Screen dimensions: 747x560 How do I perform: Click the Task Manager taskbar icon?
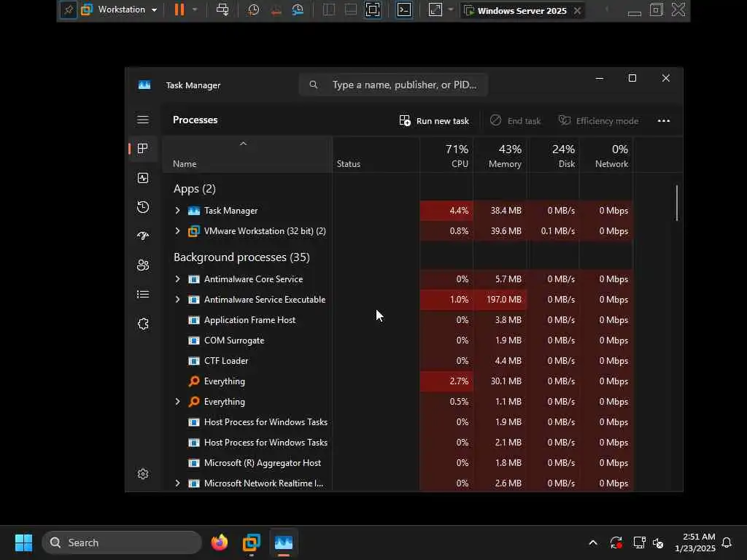click(284, 542)
